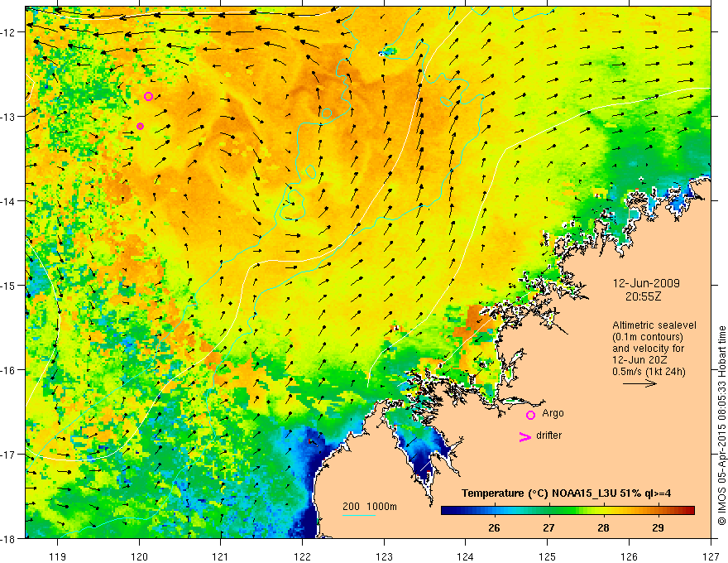Click the '-12' latitude axis label
728x563 pixels.
tap(10, 32)
